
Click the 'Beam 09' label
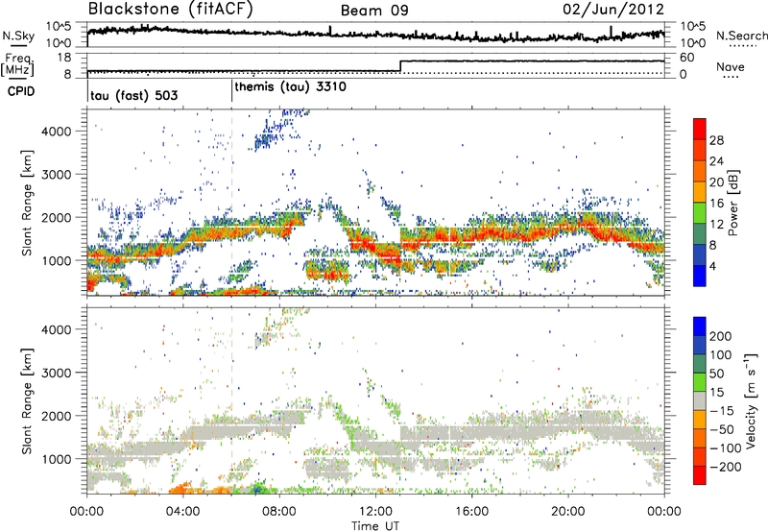click(x=374, y=11)
